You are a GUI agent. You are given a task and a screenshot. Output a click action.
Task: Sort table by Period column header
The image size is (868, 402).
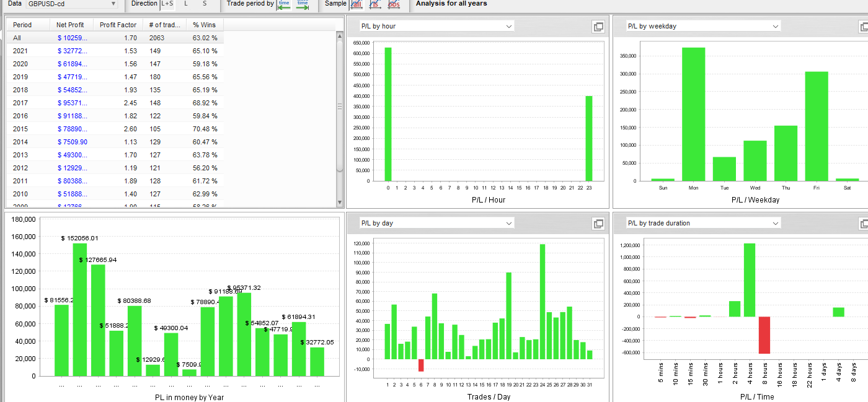pyautogui.click(x=28, y=25)
